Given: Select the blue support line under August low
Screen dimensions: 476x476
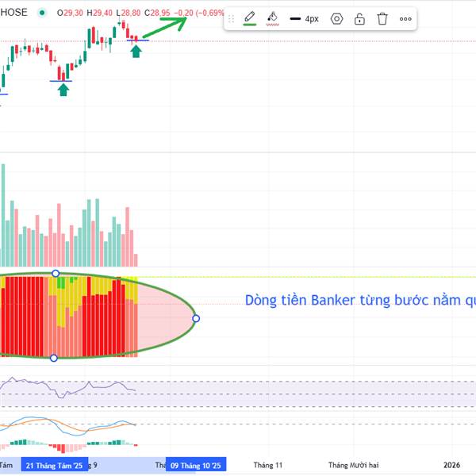Looking at the screenshot, I should pos(61,81).
